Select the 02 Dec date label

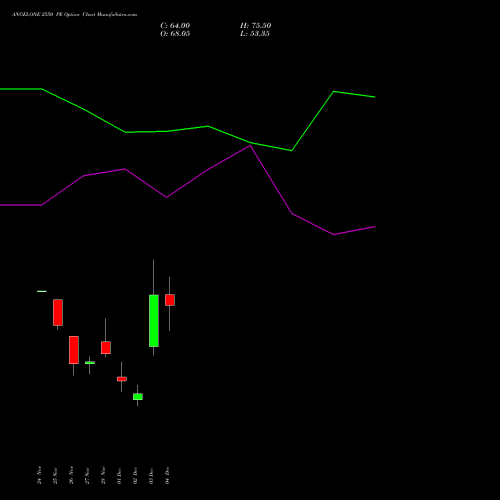click(135, 475)
